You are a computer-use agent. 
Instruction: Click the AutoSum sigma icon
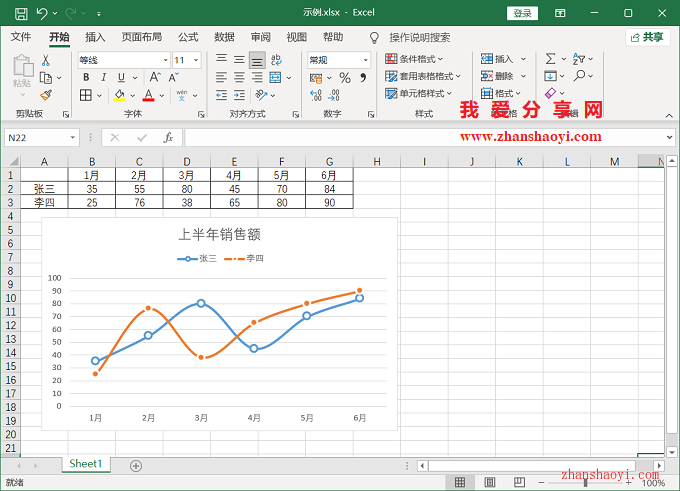coord(550,59)
